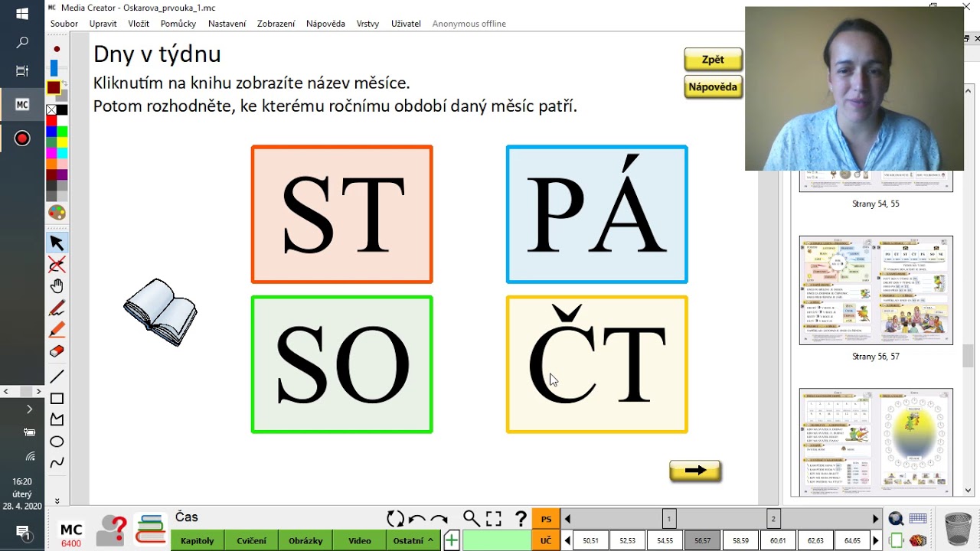Open the Cvičení tab
The image size is (980, 551).
(x=251, y=540)
